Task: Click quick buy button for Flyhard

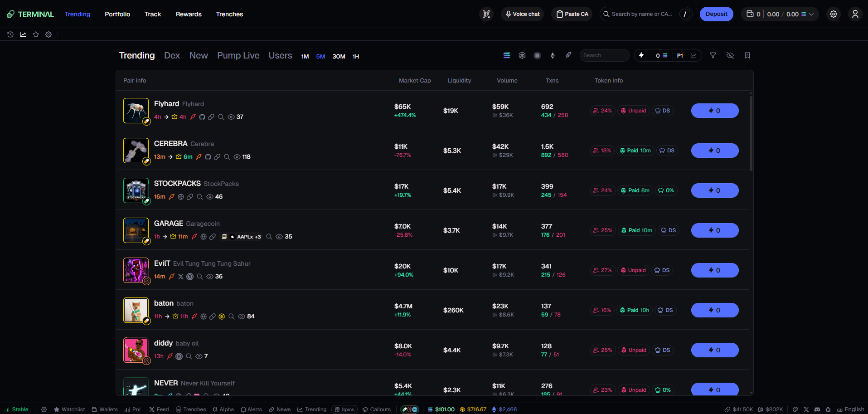Action: (x=715, y=111)
